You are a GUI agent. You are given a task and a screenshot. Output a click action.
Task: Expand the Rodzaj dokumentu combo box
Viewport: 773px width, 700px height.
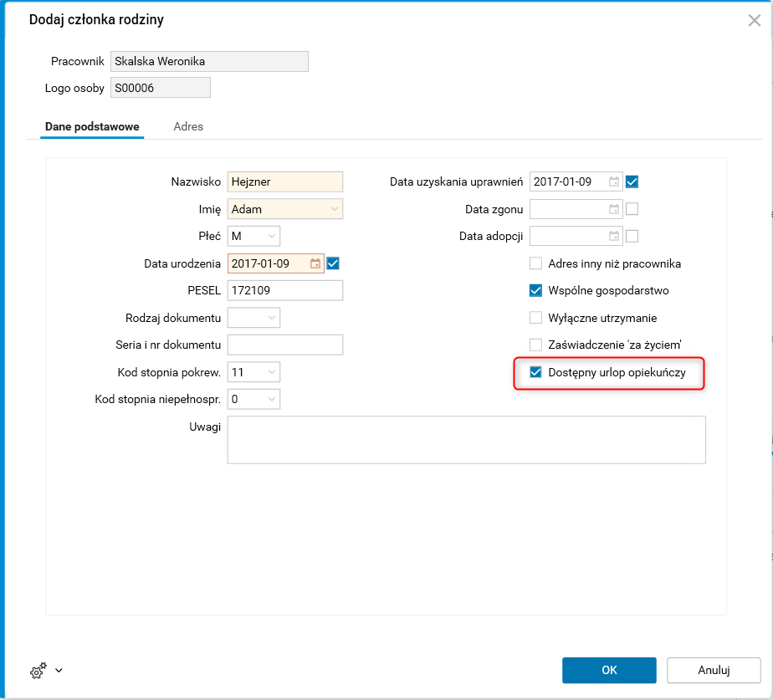272,318
